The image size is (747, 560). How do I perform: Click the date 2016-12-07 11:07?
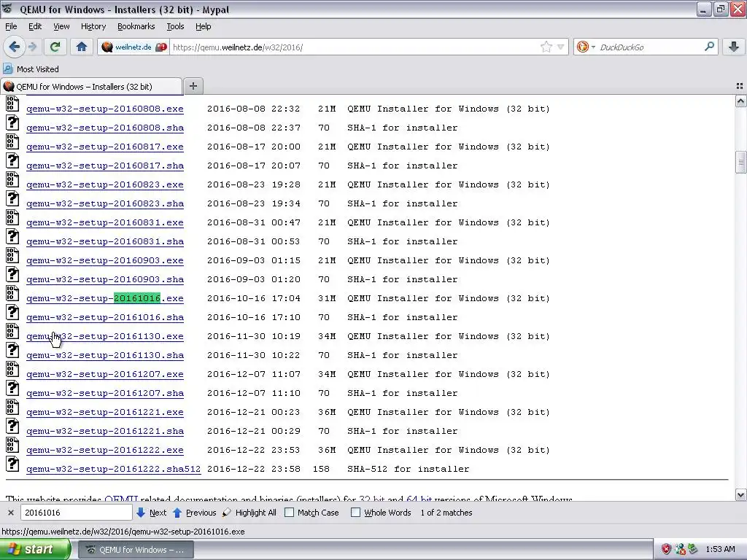pos(254,374)
